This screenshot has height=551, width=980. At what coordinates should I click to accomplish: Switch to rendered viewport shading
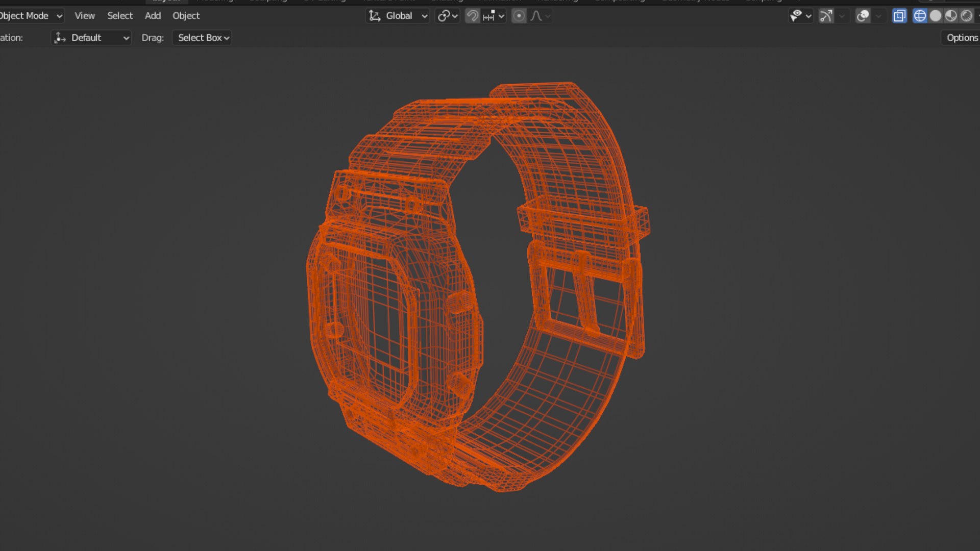[966, 16]
